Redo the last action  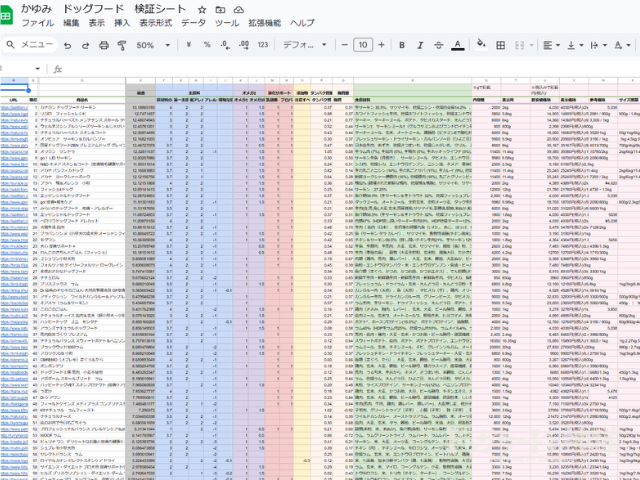[x=86, y=45]
